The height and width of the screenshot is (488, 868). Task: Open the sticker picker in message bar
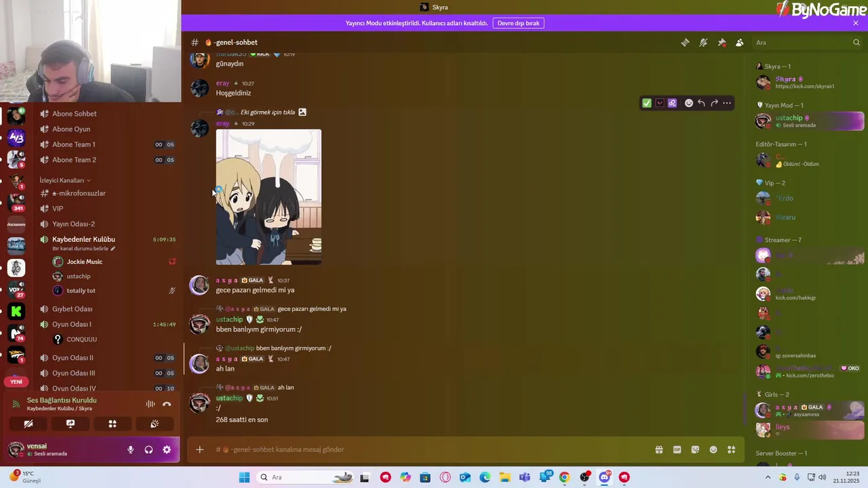pyautogui.click(x=695, y=449)
